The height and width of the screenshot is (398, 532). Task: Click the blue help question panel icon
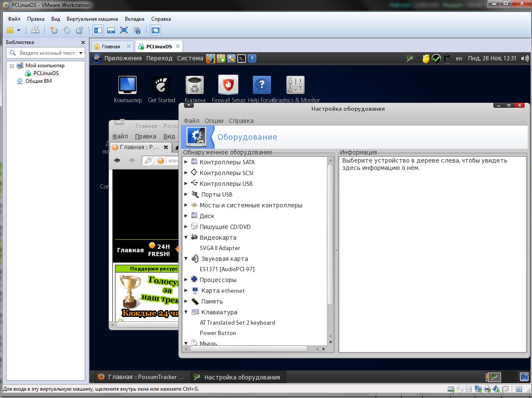(x=252, y=59)
